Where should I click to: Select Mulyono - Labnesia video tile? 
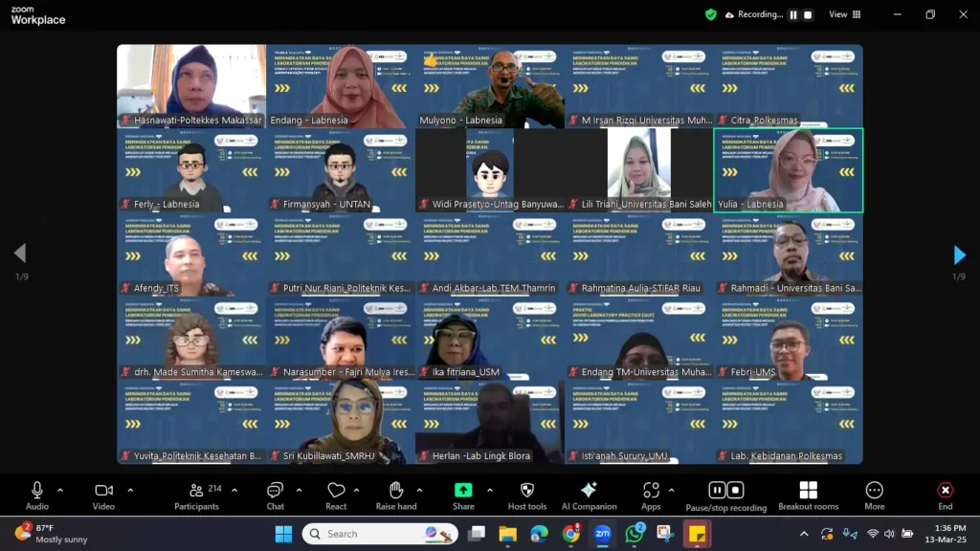tap(490, 86)
